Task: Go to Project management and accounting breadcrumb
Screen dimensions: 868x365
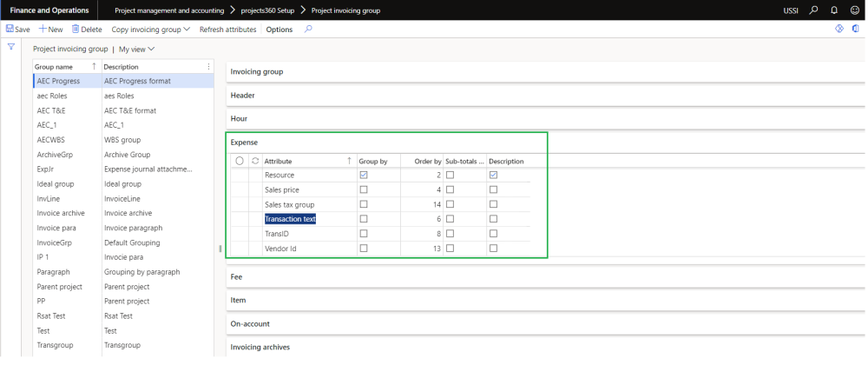Action: 169,10
